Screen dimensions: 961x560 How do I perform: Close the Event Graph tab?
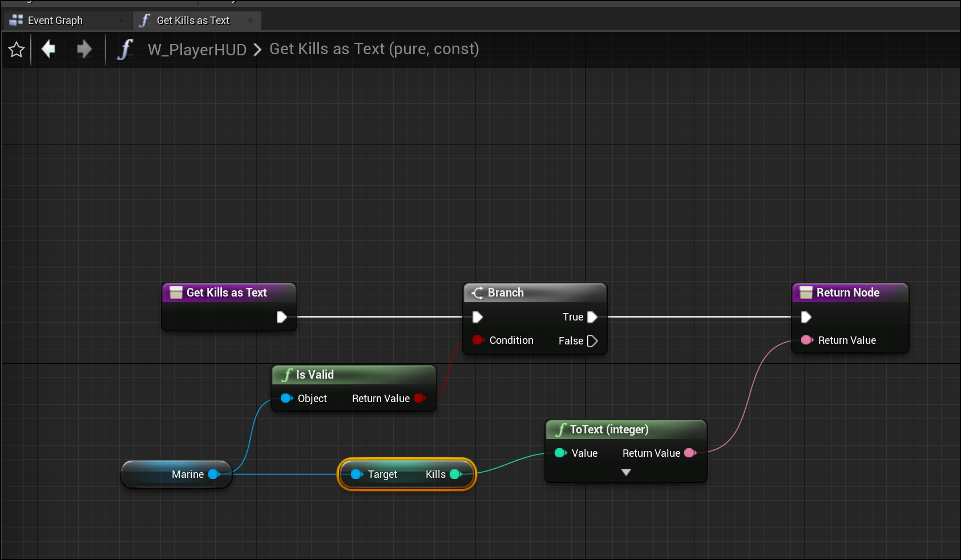pos(121,21)
